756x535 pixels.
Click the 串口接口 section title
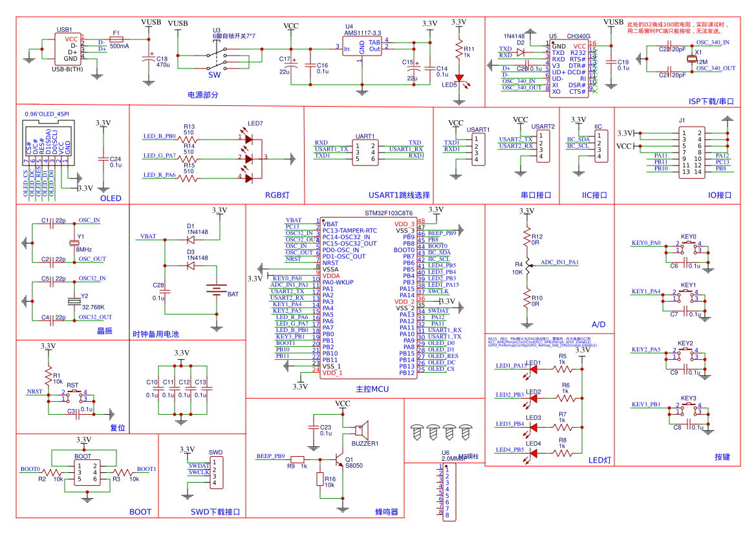coord(535,195)
